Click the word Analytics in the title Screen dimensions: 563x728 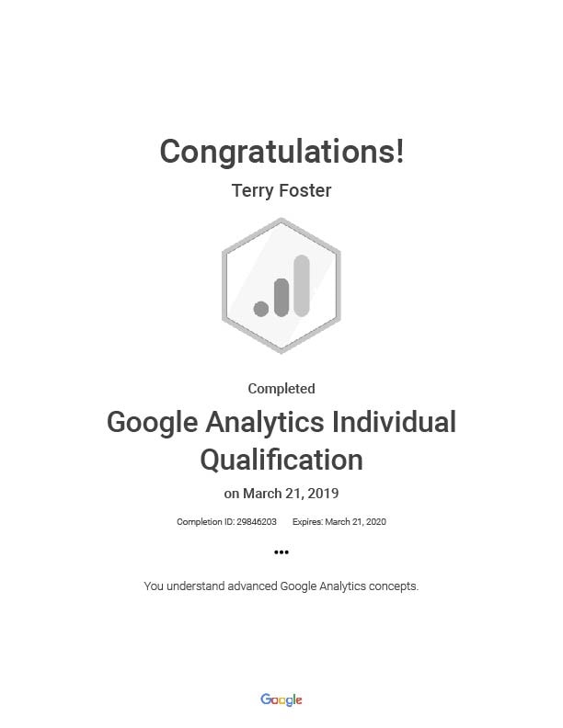(265, 423)
